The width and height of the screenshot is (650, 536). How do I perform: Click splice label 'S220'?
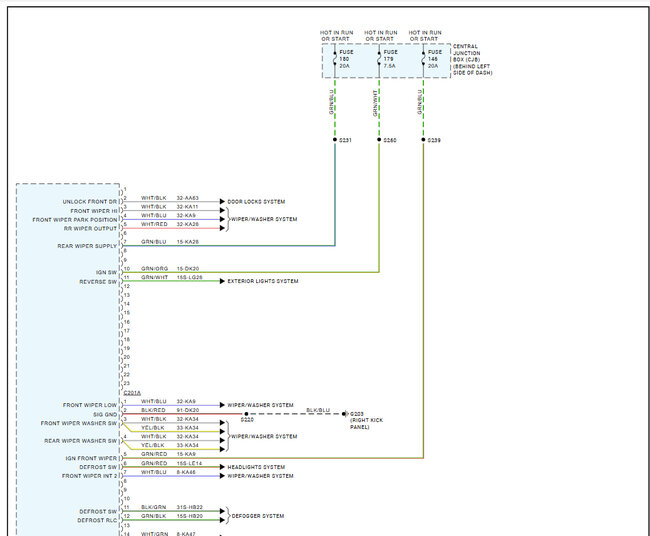pos(247,420)
